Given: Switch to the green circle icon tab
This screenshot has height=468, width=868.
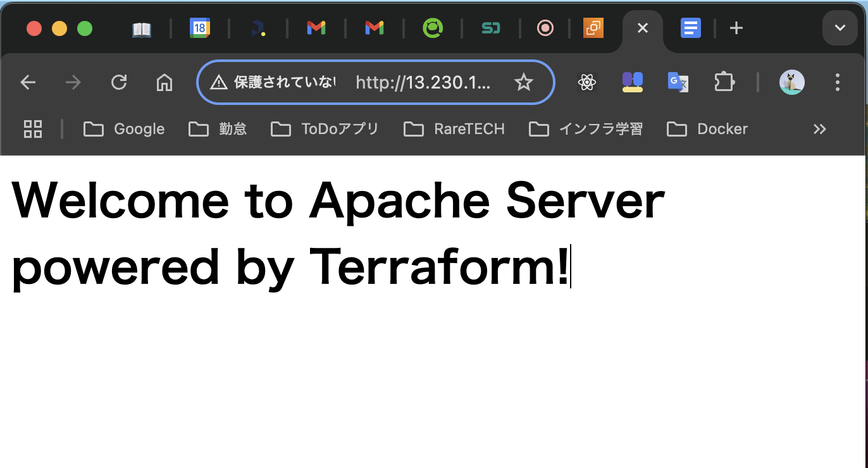Looking at the screenshot, I should click(x=433, y=28).
